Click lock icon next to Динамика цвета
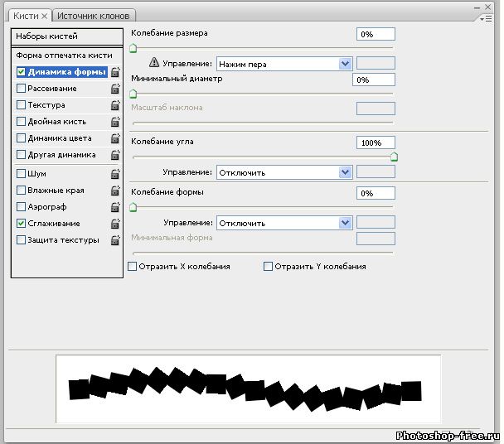Viewport: 504px width, 444px height. click(x=115, y=138)
